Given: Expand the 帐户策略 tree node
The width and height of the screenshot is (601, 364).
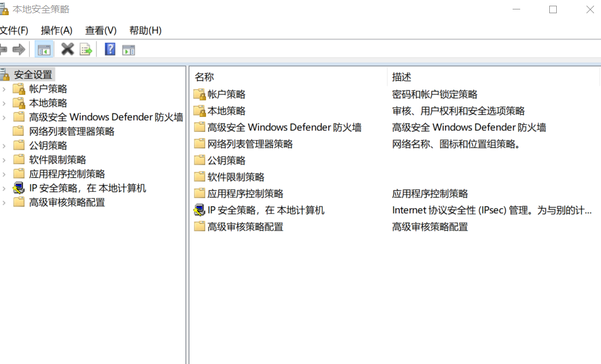Looking at the screenshot, I should pyautogui.click(x=4, y=90).
